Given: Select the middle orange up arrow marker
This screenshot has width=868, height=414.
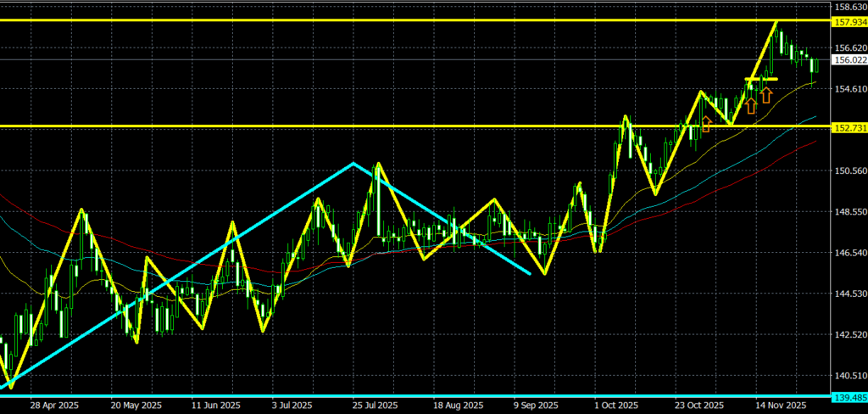Looking at the screenshot, I should [751, 105].
